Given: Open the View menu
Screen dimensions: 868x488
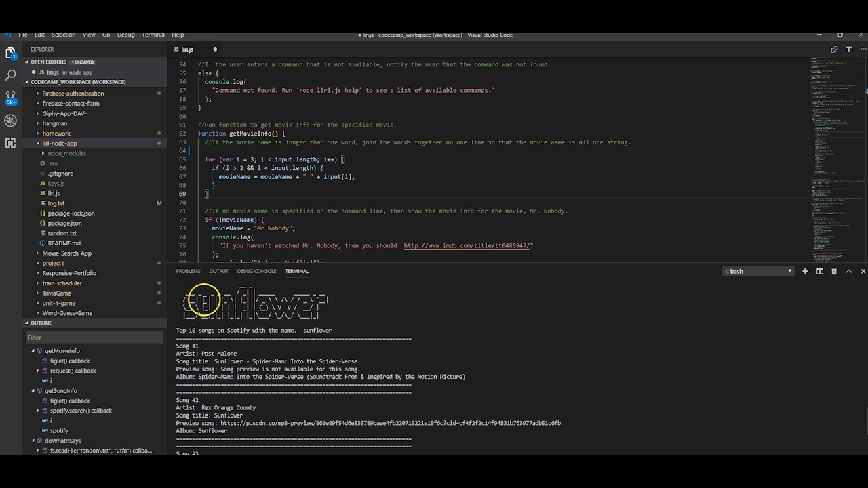Looking at the screenshot, I should (x=89, y=35).
